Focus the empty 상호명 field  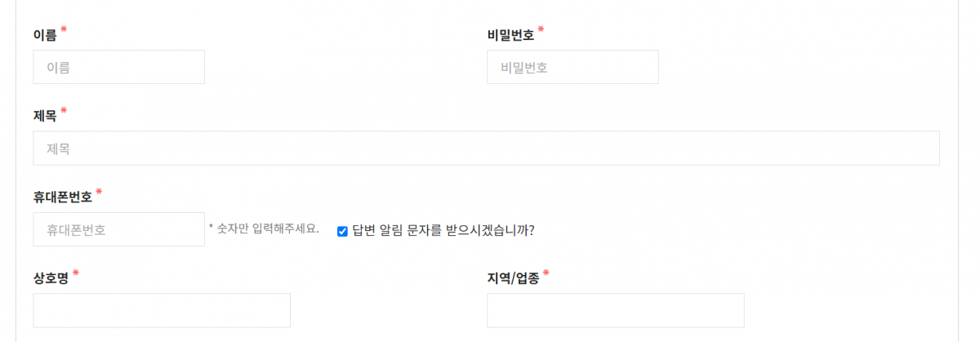[162, 311]
